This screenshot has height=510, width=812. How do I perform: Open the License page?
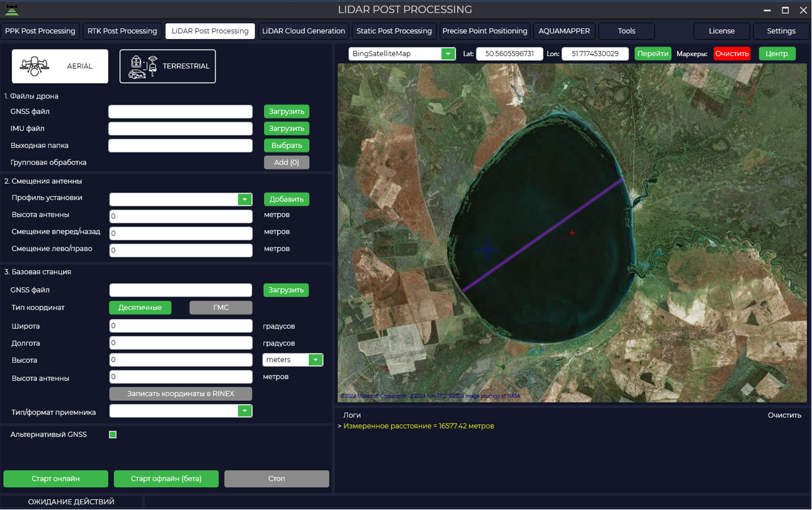[x=721, y=31]
